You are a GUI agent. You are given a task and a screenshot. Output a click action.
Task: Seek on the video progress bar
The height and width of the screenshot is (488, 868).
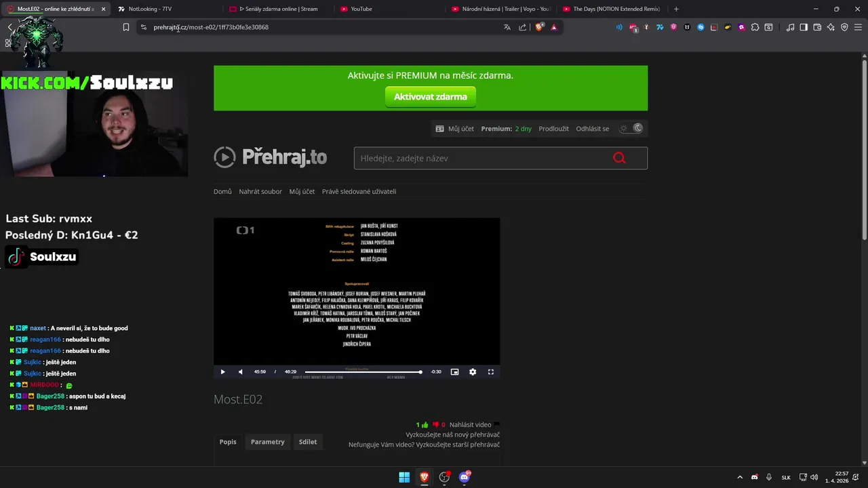coord(363,371)
